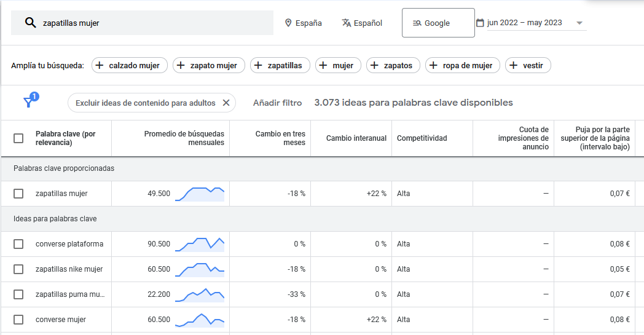
Task: Add 'zapatos' suggestion chip
Action: 393,65
